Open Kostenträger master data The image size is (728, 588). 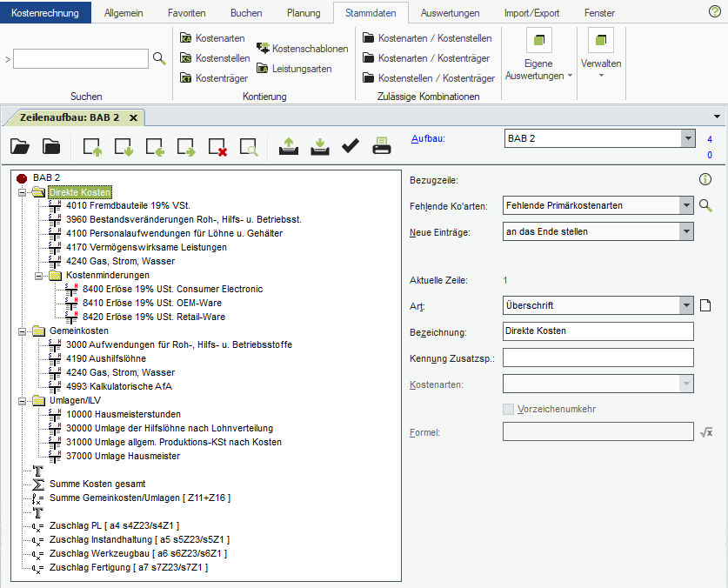click(x=214, y=78)
